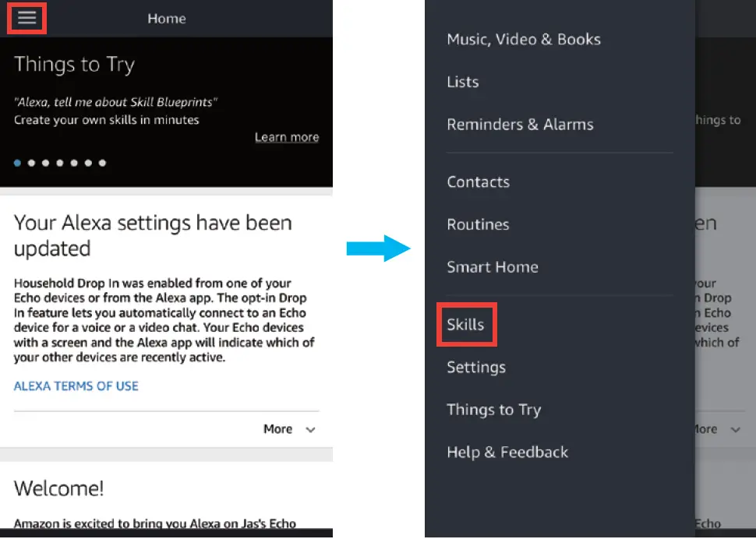The height and width of the screenshot is (539, 756).
Task: Open Music, Video & Books menu entry
Action: [524, 40]
